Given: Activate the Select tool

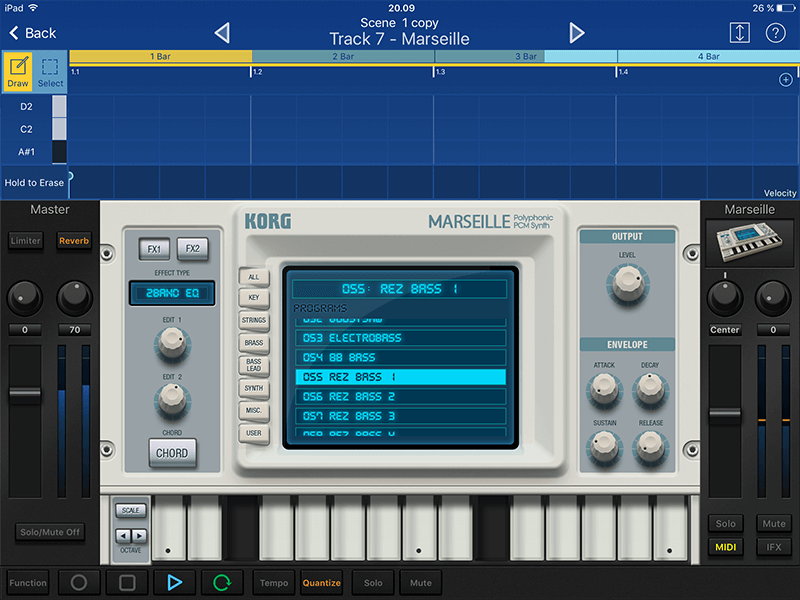Looking at the screenshot, I should (50, 71).
